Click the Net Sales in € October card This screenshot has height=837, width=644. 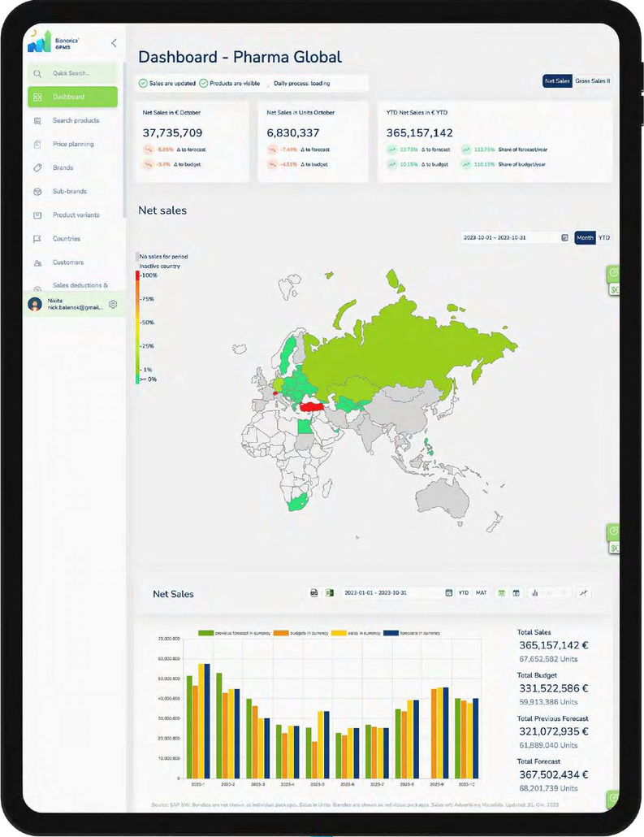[191, 141]
